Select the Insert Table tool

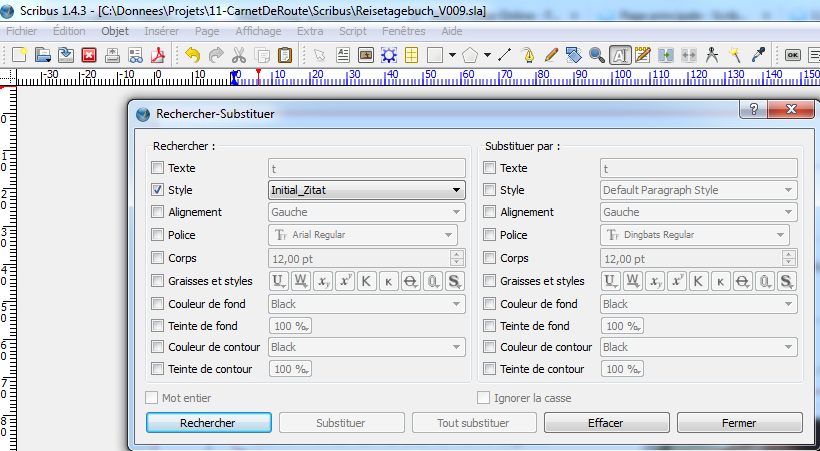click(x=411, y=55)
